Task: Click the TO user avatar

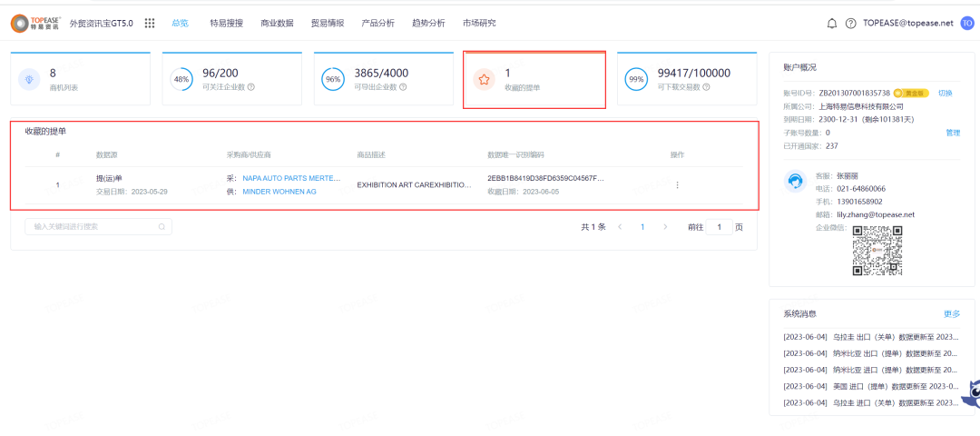Action: click(967, 23)
